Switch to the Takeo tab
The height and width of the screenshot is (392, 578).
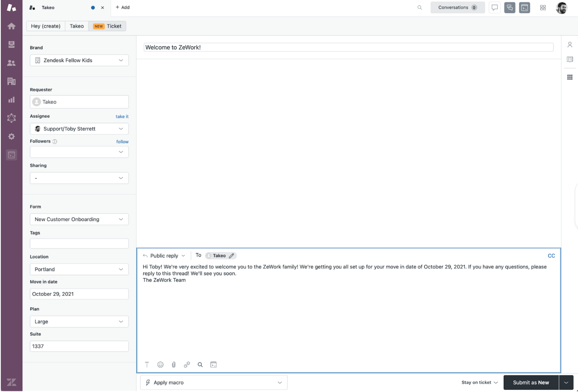click(77, 26)
